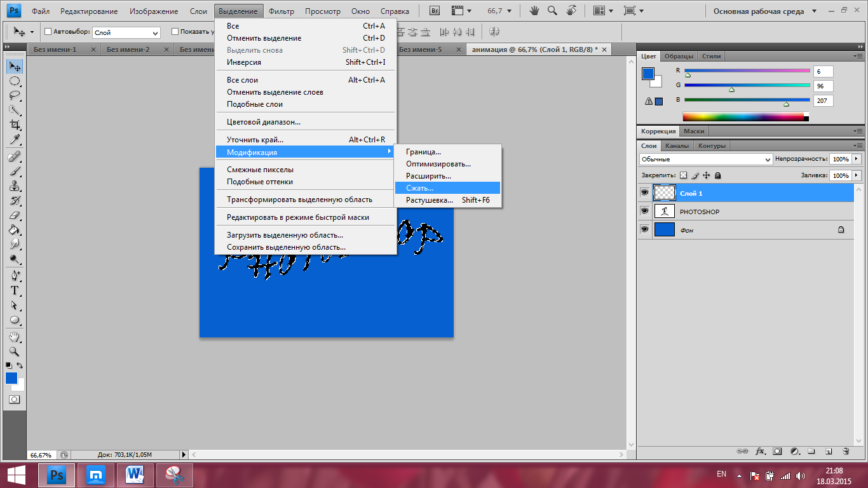Hide the Фон layer

645,229
